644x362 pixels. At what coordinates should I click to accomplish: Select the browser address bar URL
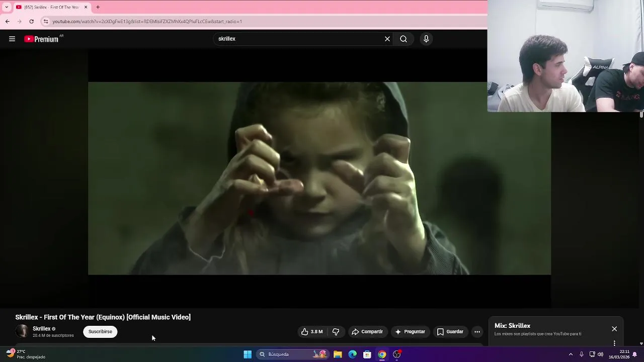pos(147,22)
